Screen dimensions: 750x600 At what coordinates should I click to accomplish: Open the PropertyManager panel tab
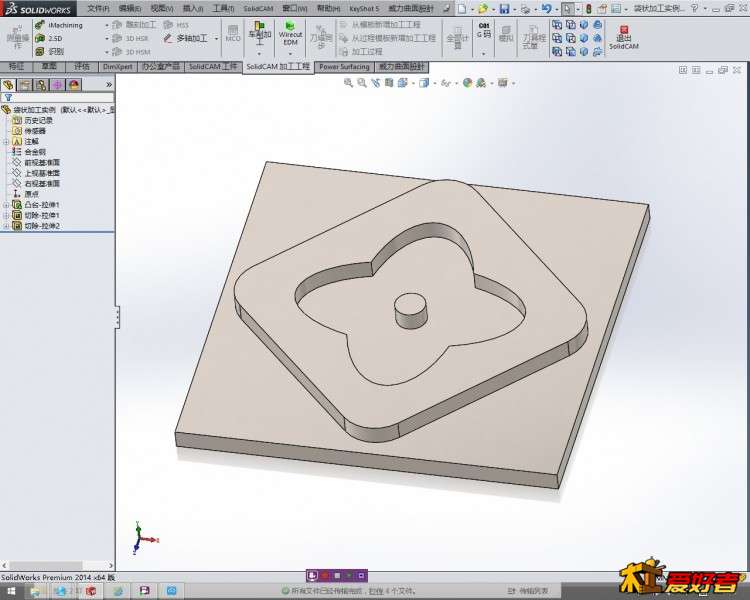[25, 85]
